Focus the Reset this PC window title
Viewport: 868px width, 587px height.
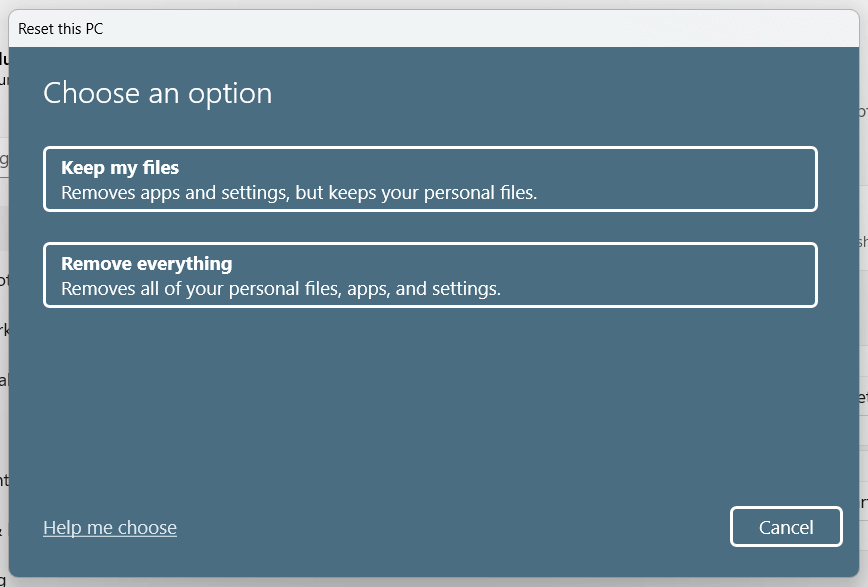[x=61, y=29]
